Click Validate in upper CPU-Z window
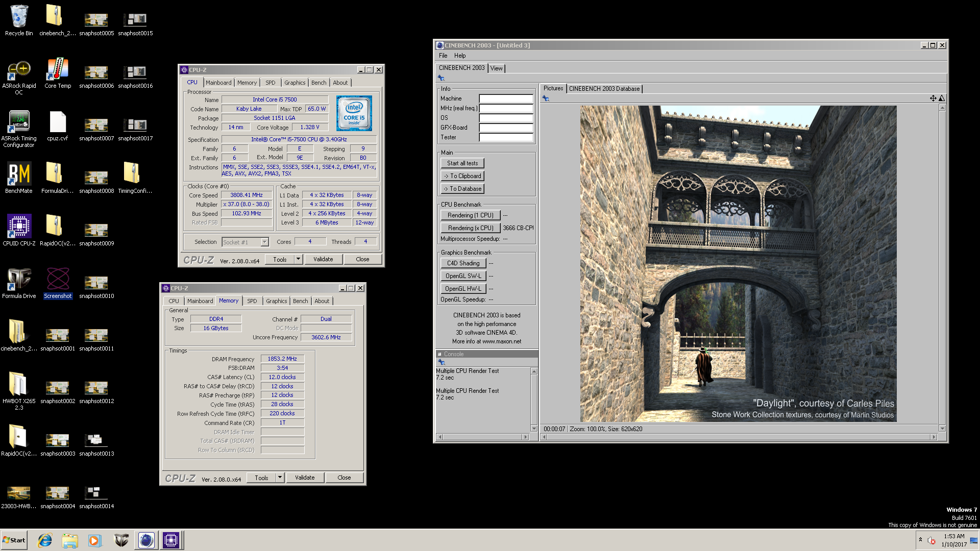The height and width of the screenshot is (551, 980). 323,259
